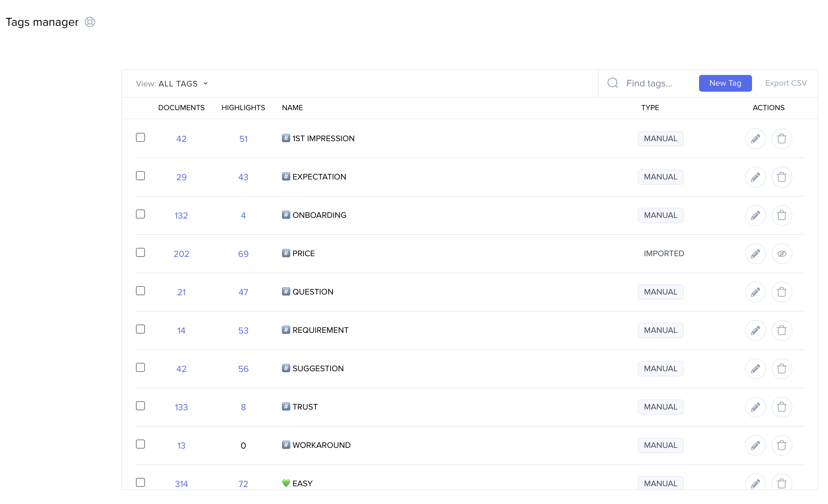Edit the EASY tag
The height and width of the screenshot is (504, 828).
(755, 482)
